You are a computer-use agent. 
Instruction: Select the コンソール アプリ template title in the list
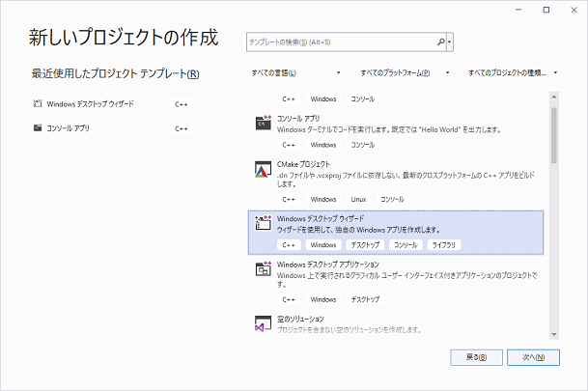coord(298,119)
